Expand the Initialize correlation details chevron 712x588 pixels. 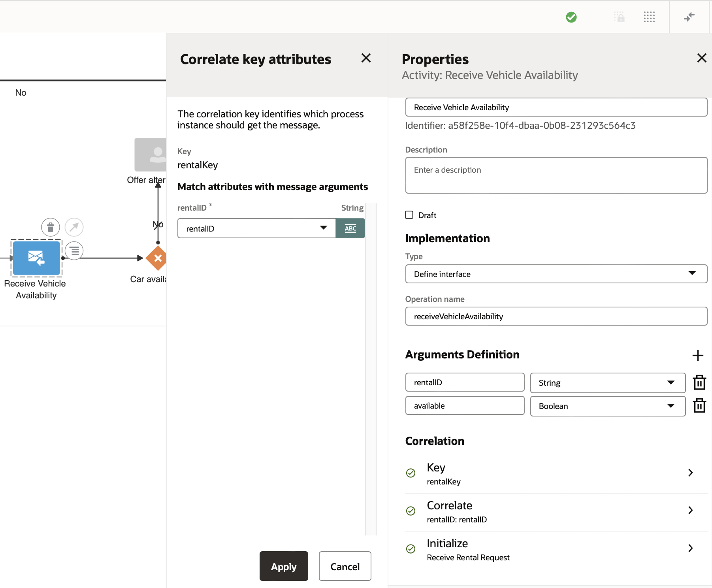coord(690,548)
